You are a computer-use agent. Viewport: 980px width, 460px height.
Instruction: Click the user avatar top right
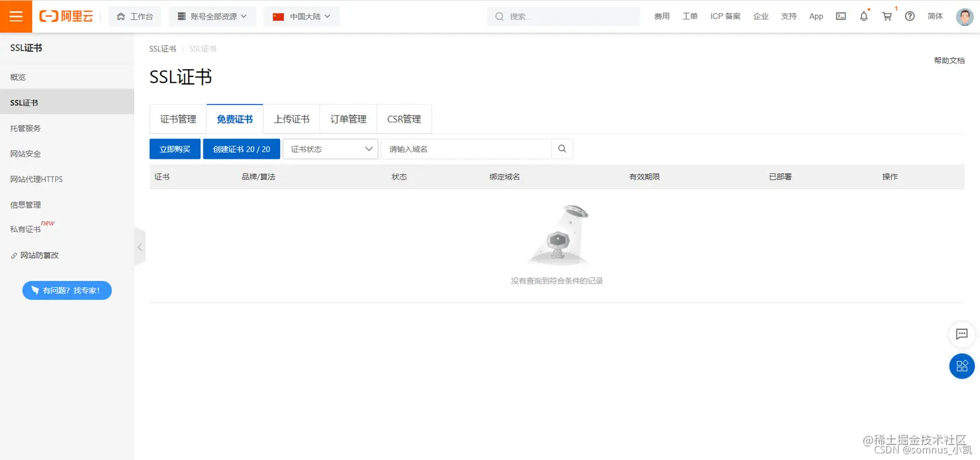(965, 16)
